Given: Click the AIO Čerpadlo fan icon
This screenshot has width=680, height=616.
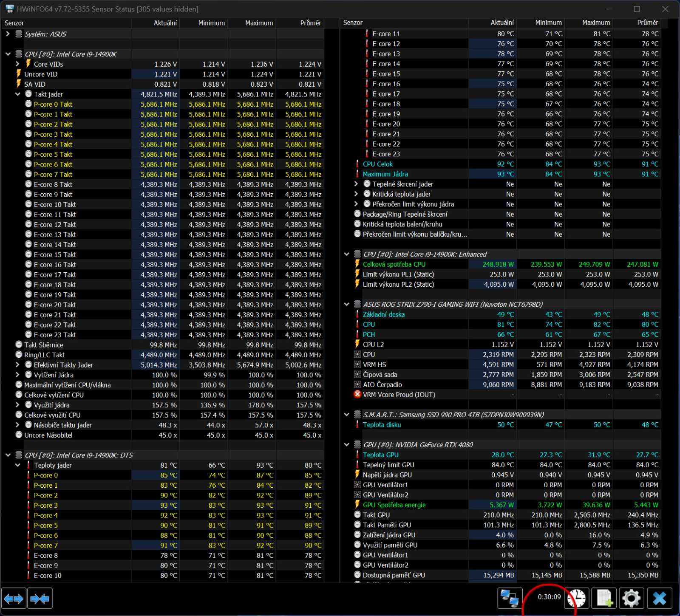Looking at the screenshot, I should (x=357, y=384).
